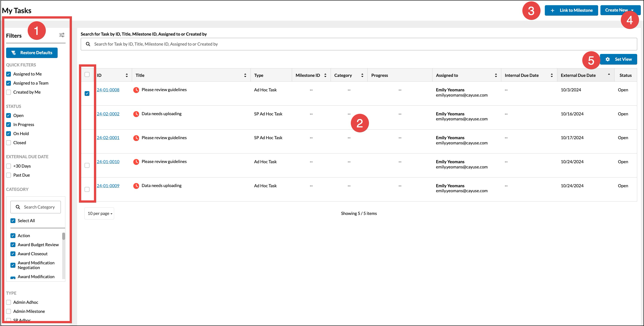
Task: Open task link 24-02-0001
Action: pos(108,138)
